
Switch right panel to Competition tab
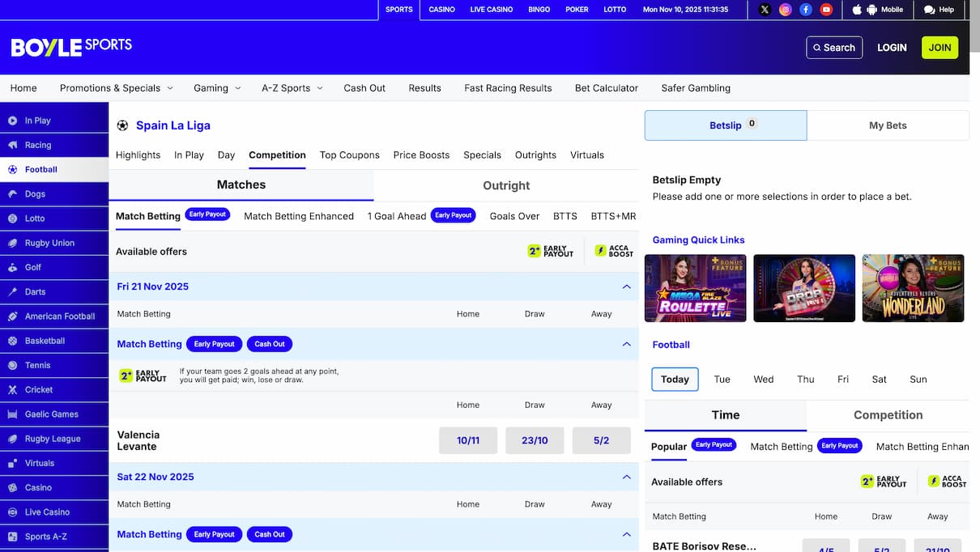coord(888,415)
